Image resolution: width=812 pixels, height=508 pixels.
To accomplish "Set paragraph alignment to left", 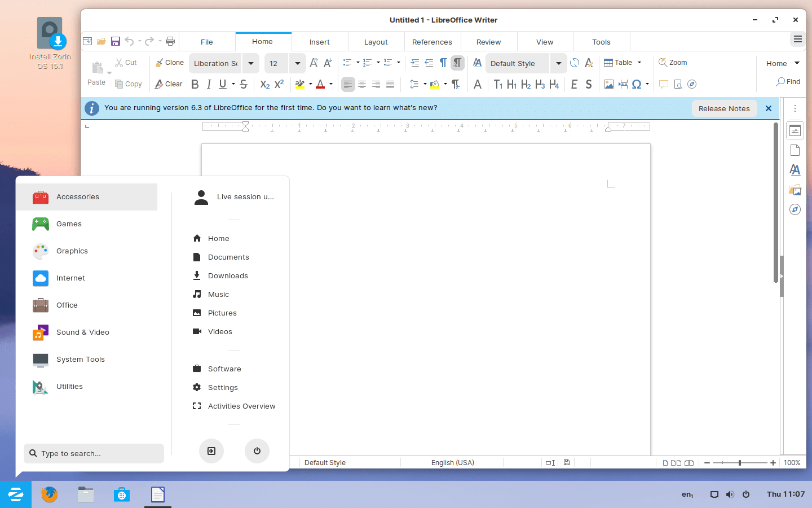I will coord(348,84).
